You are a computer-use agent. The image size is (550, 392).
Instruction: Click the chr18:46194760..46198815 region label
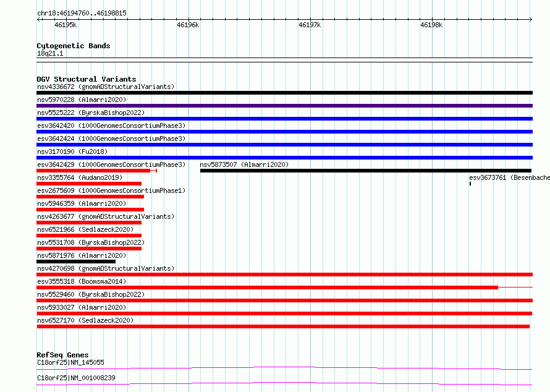[82, 13]
